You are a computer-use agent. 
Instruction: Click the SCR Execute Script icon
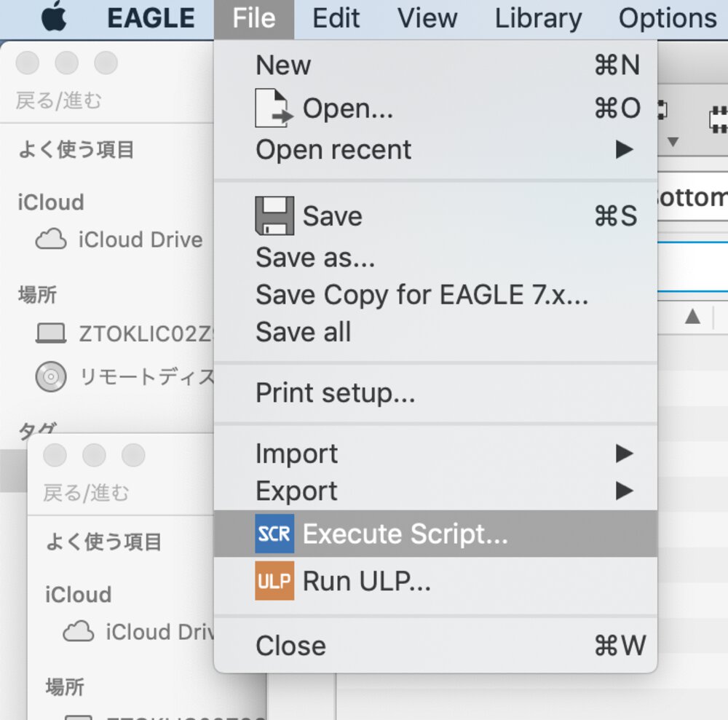pos(274,534)
